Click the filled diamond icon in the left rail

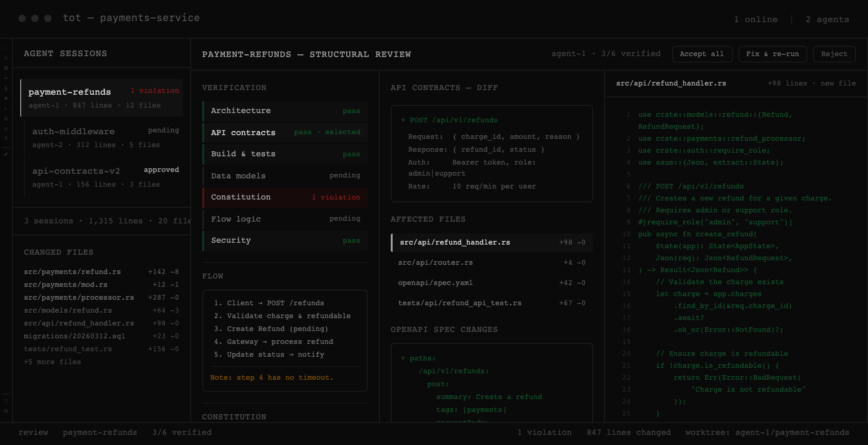click(6, 98)
